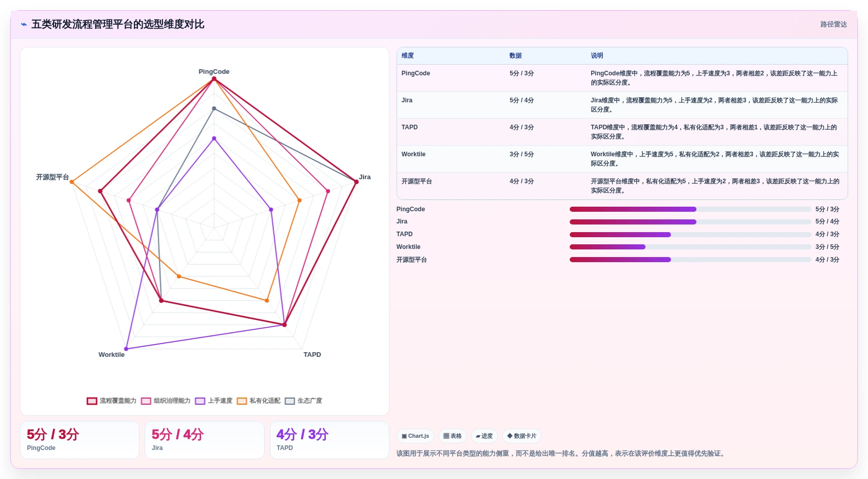The width and height of the screenshot is (868, 479).
Task: Click the TAPD progress bar
Action: click(x=690, y=235)
